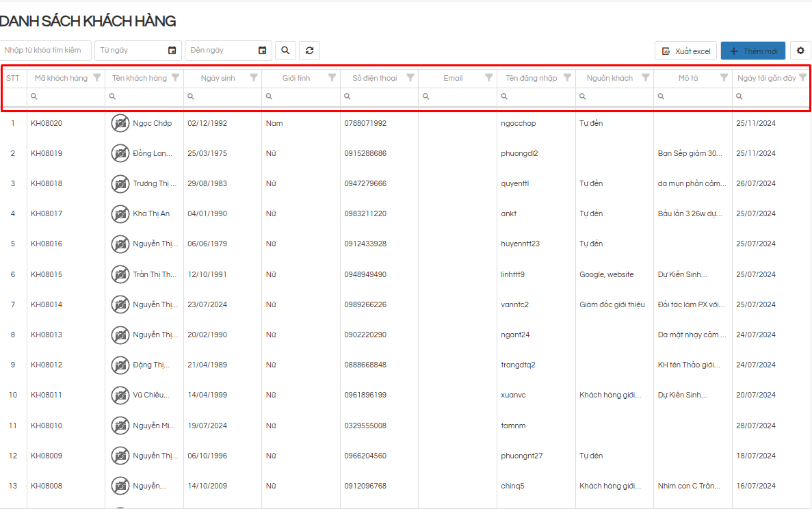812x509 pixels.
Task: Click filter icon on Mã khách hàng column
Action: point(97,77)
